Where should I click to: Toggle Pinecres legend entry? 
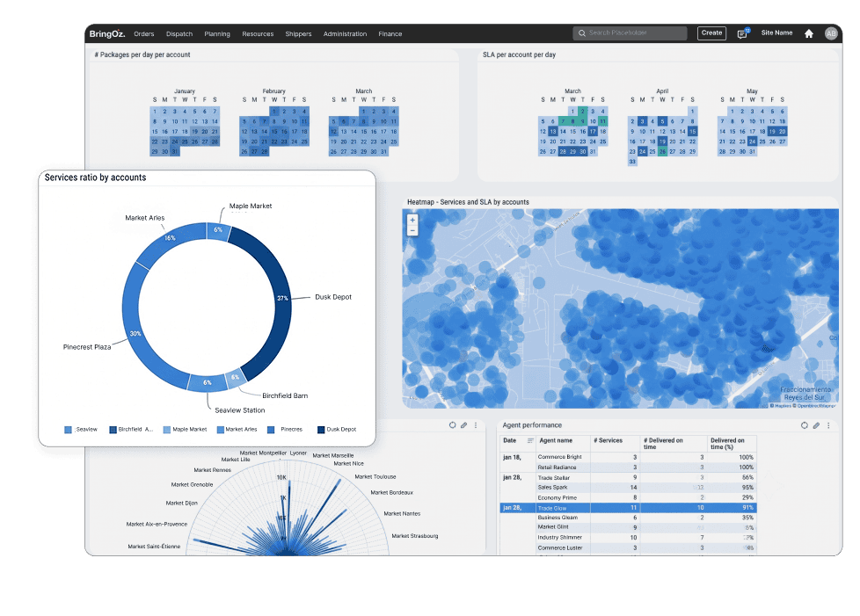pos(285,430)
